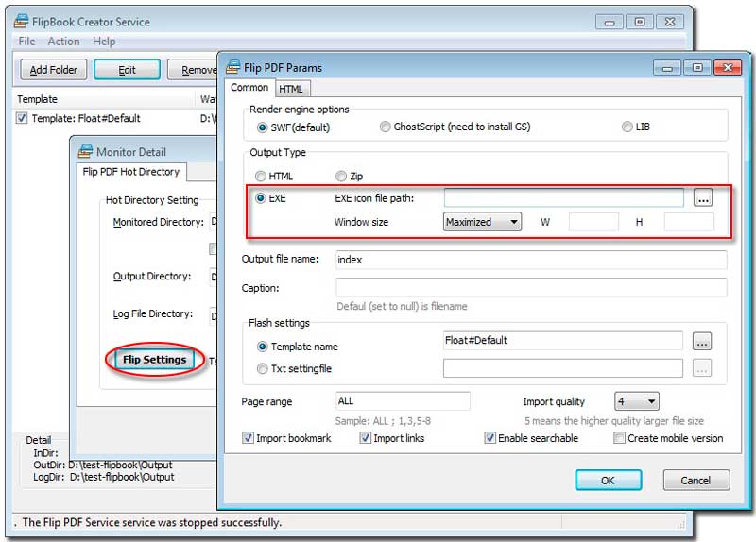756x542 pixels.
Task: Close the Flip PDF Params dialog
Action: pyautogui.click(x=728, y=67)
